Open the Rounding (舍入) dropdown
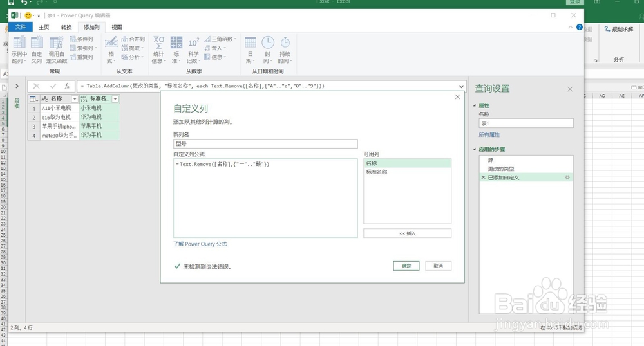Screen dimensions: 644x346 pyautogui.click(x=215, y=48)
